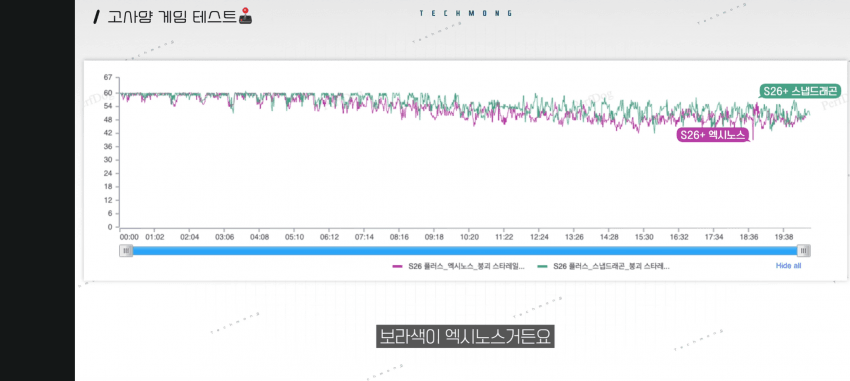Click the 03:06 time axis label
The height and width of the screenshot is (381, 850).
click(x=224, y=237)
